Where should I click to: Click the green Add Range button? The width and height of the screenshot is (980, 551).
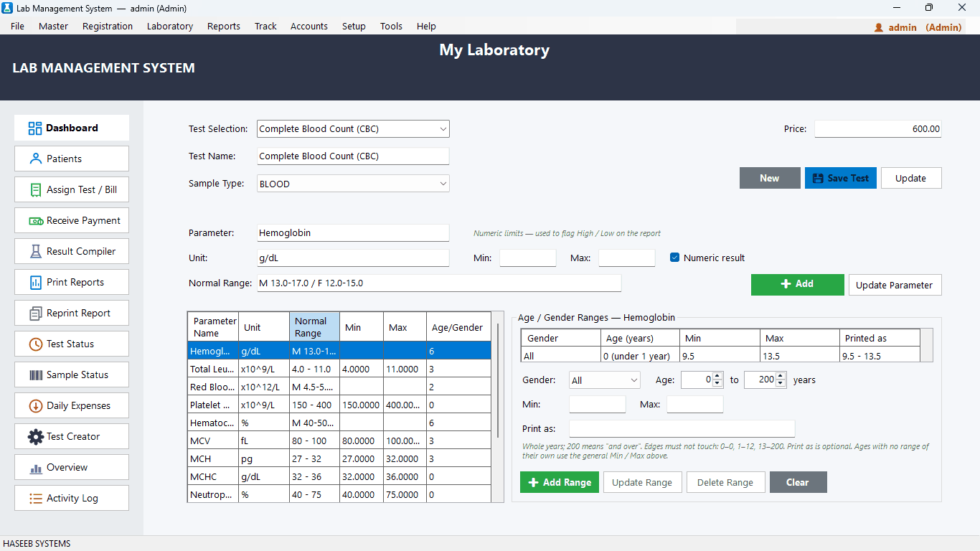(x=560, y=482)
